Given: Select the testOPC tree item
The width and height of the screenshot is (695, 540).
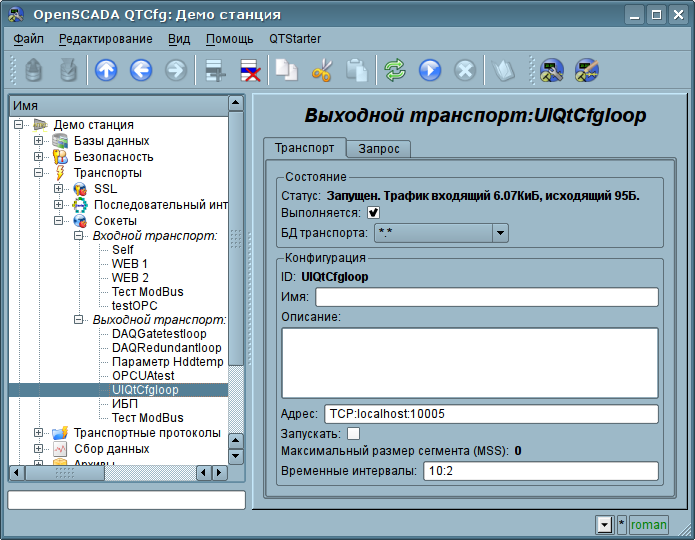Looking at the screenshot, I should (135, 306).
